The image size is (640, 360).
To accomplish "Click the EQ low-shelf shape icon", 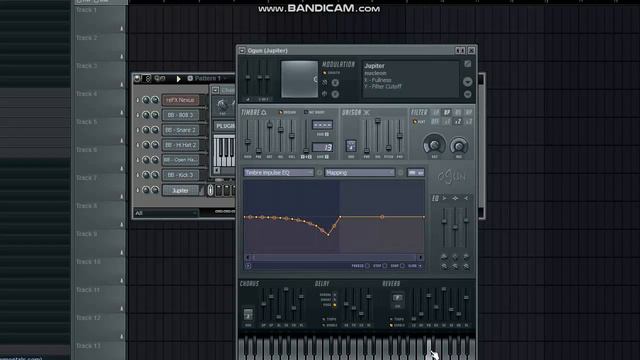I will coord(445,198).
